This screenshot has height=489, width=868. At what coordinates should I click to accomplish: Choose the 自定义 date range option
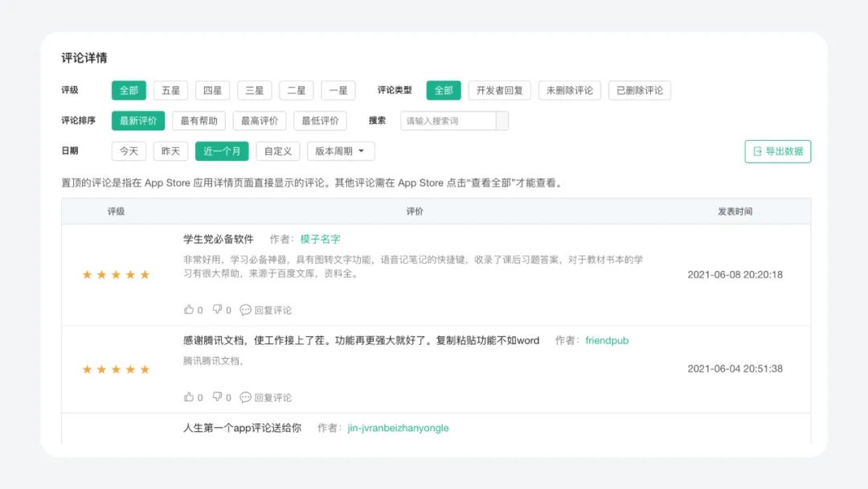(x=278, y=151)
